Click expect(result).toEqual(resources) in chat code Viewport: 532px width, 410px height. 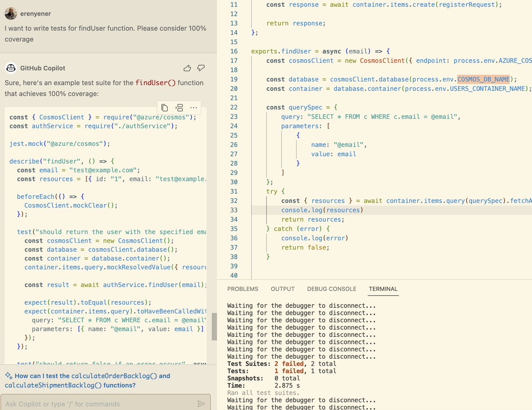(88, 302)
